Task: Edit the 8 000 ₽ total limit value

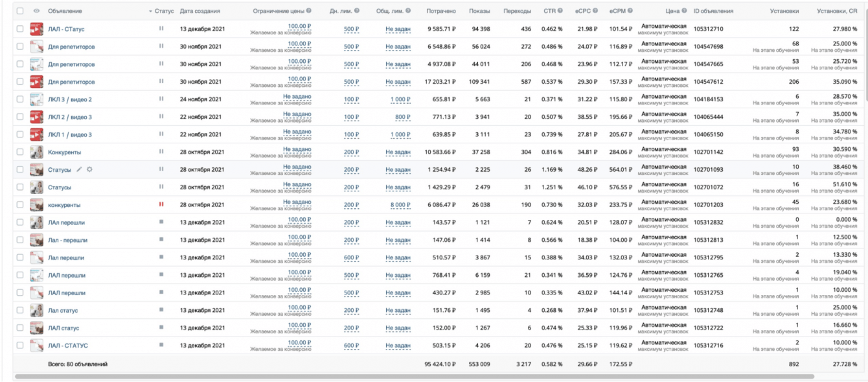Action: coord(400,205)
